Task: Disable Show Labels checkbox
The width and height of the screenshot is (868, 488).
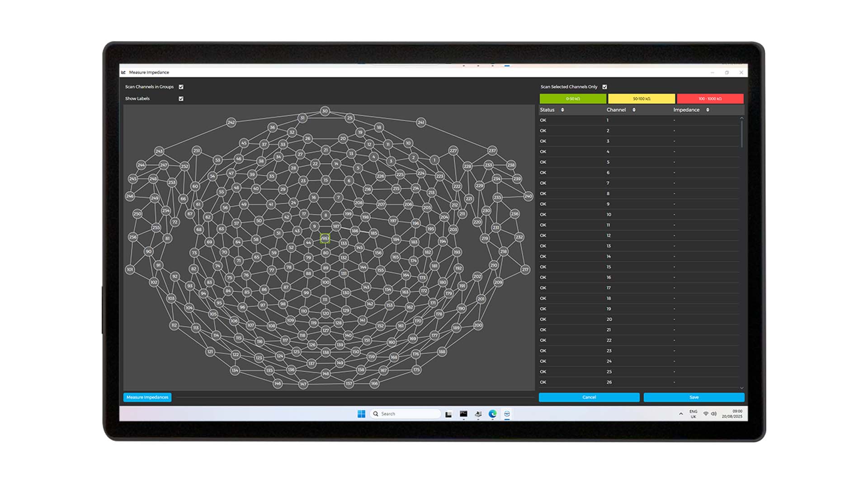Action: coord(181,99)
